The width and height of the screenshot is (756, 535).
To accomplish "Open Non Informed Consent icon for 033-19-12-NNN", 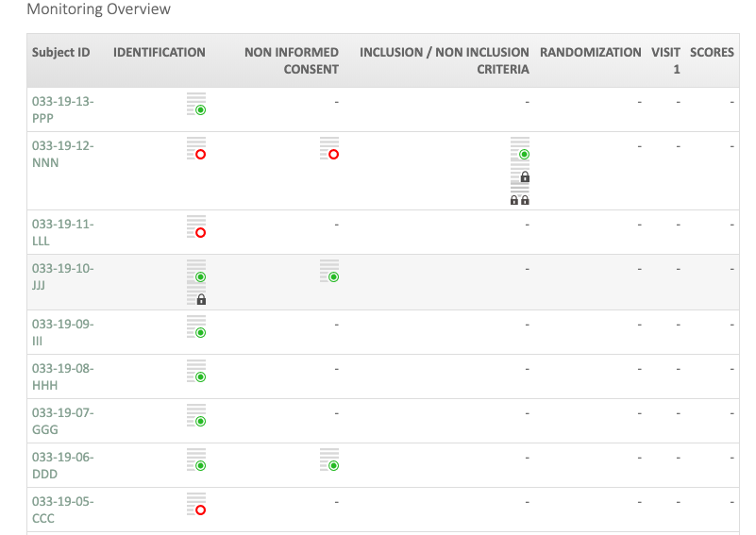I will pyautogui.click(x=329, y=148).
